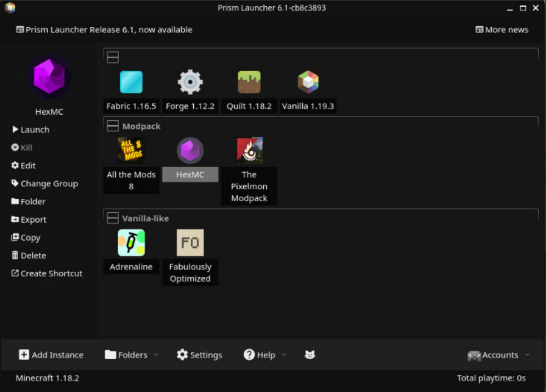This screenshot has width=546, height=392.
Task: Open the Accounts menu
Action: pos(493,355)
